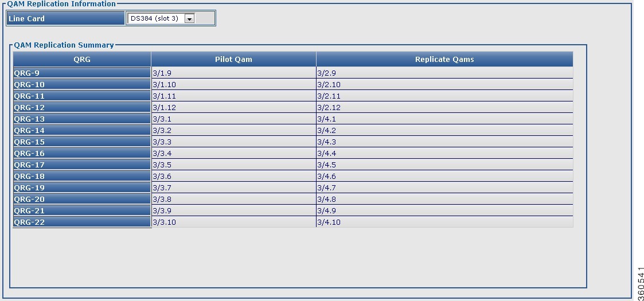
Task: Click pilot QAM cell 3/3.1
Action: (234, 119)
